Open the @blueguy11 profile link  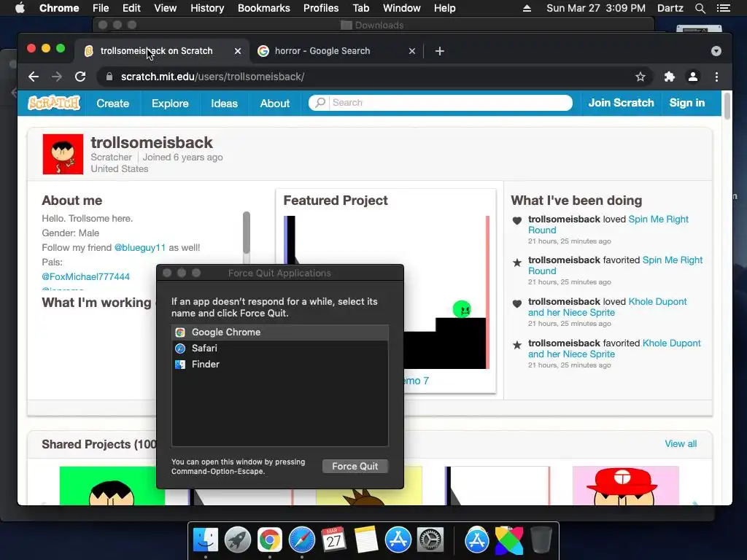140,248
